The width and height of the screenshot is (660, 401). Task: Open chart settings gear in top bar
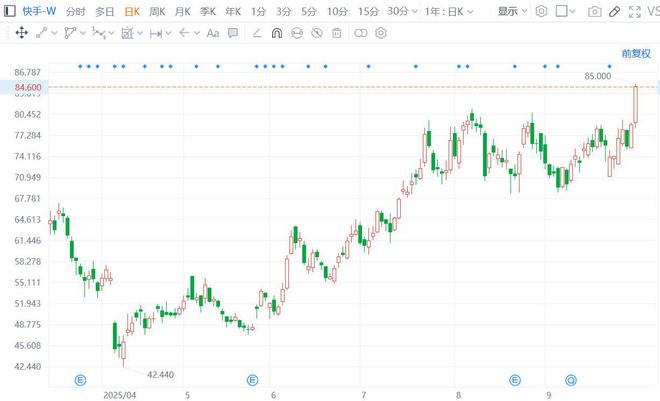[x=541, y=11]
